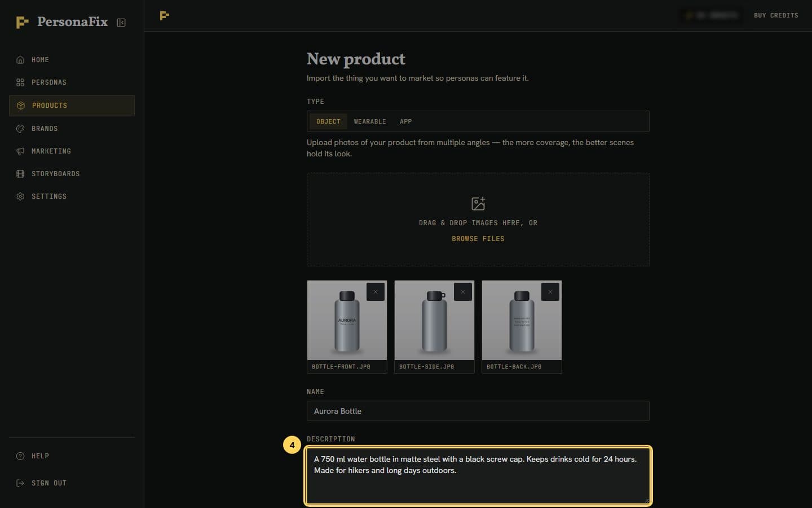Remove the BOTTLE-FRONT.JPG image
The height and width of the screenshot is (508, 812).
[x=376, y=292]
